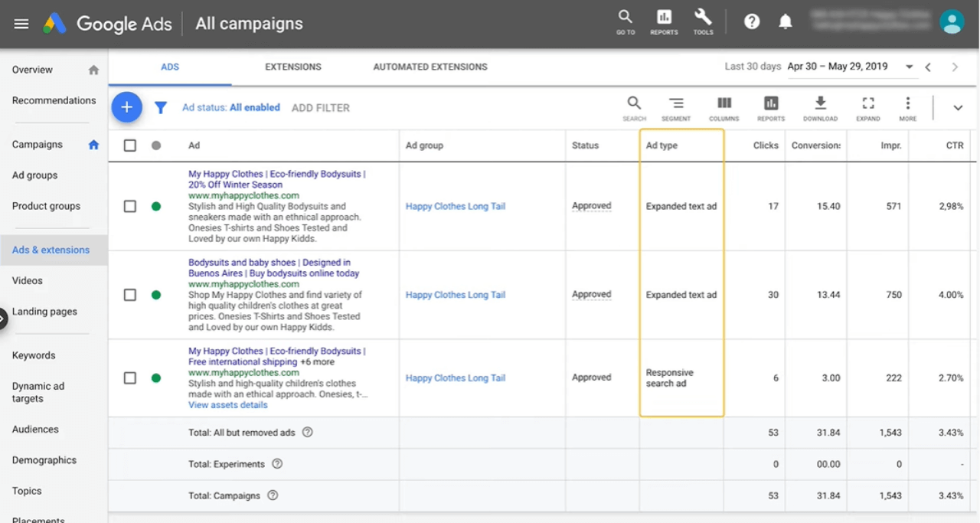Viewport: 980px width, 523px height.
Task: Expand +6 more headlines in responsive ad
Action: click(x=317, y=362)
